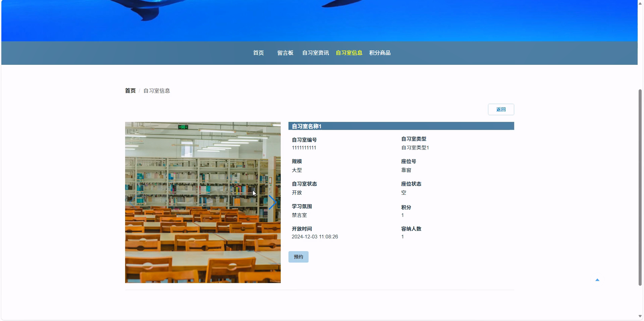Click the 开放时间 label
The image size is (644, 321).
point(302,229)
